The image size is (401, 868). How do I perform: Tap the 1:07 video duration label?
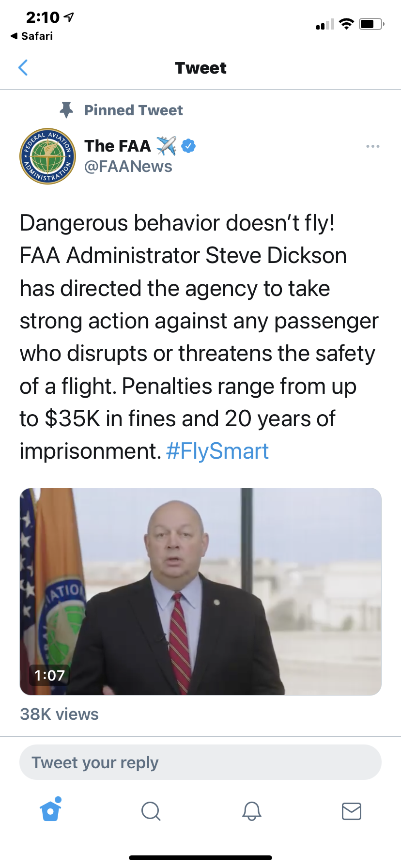point(49,675)
